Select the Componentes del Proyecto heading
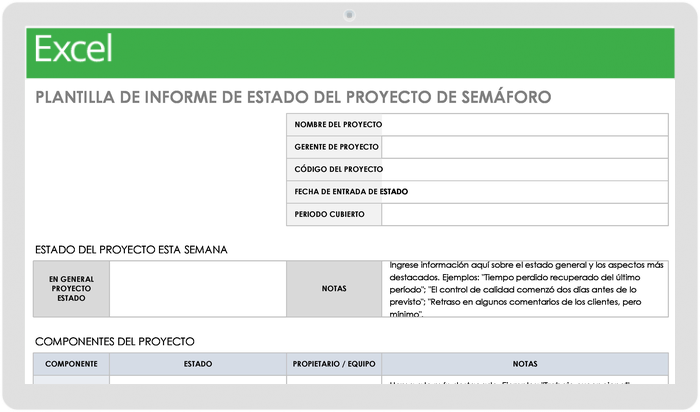This screenshot has width=700, height=412. point(114,341)
